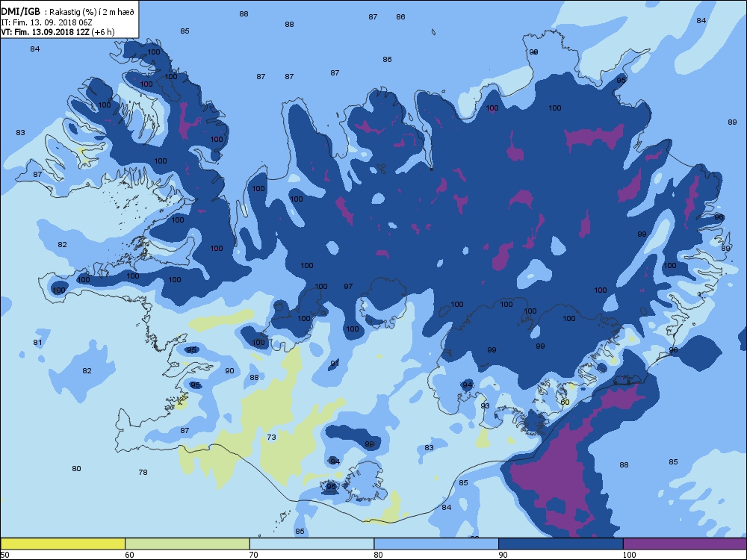Click the pale blue 70–80 legend swatch
This screenshot has height=560, width=747.
point(311,544)
